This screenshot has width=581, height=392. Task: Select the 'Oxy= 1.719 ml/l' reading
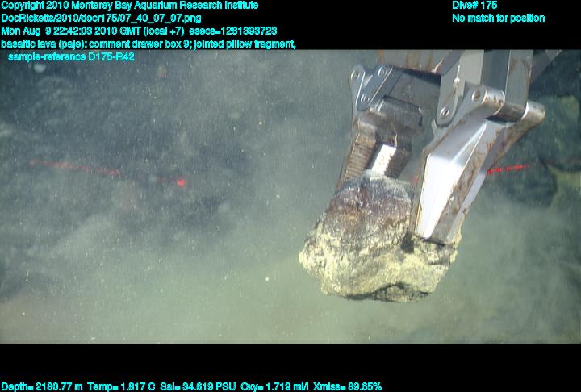coord(274,387)
